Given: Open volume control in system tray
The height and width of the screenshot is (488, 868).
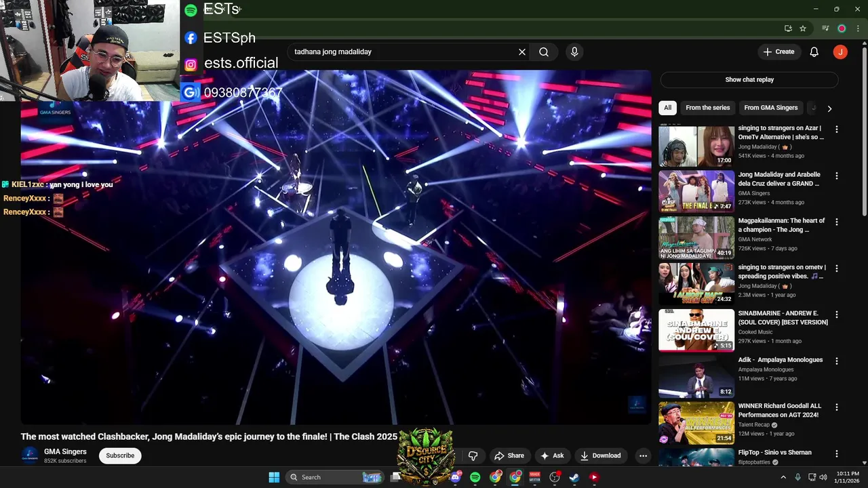Looking at the screenshot, I should click(823, 477).
